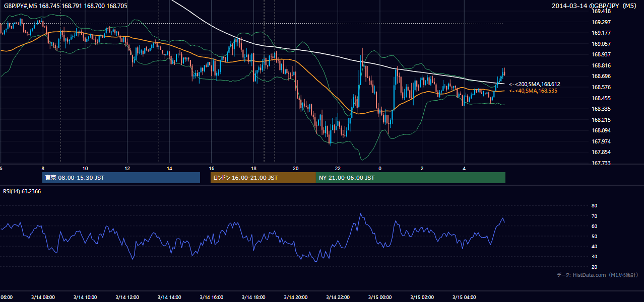This screenshot has width=644, height=302.
Task: Click price axis label 167.974
Action: point(601,141)
